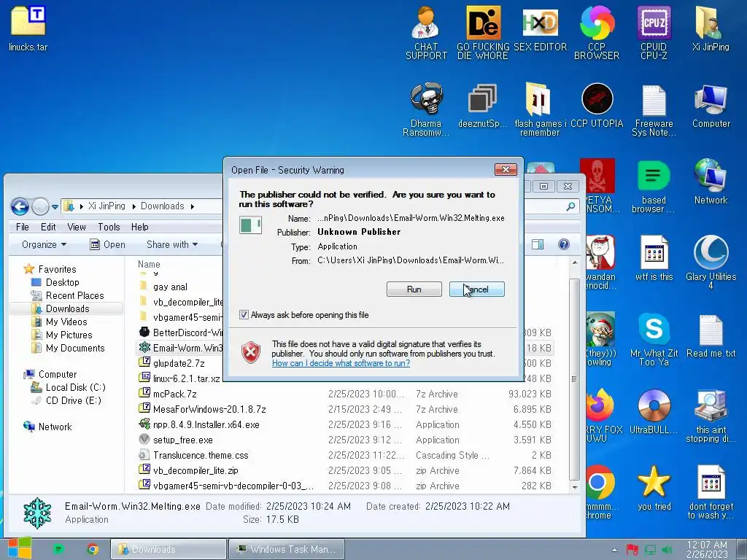Click the Windows Start button
The image size is (747, 560).
tap(19, 548)
